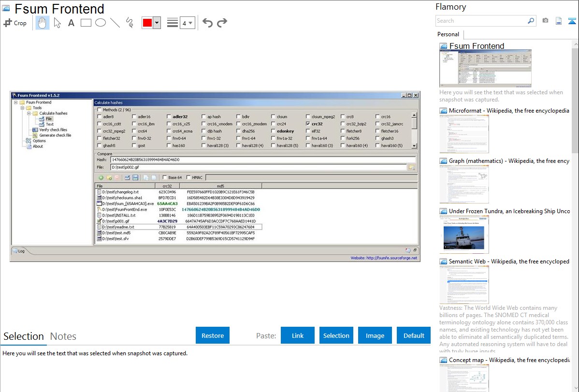Open the red color dropdown arrow

click(157, 23)
